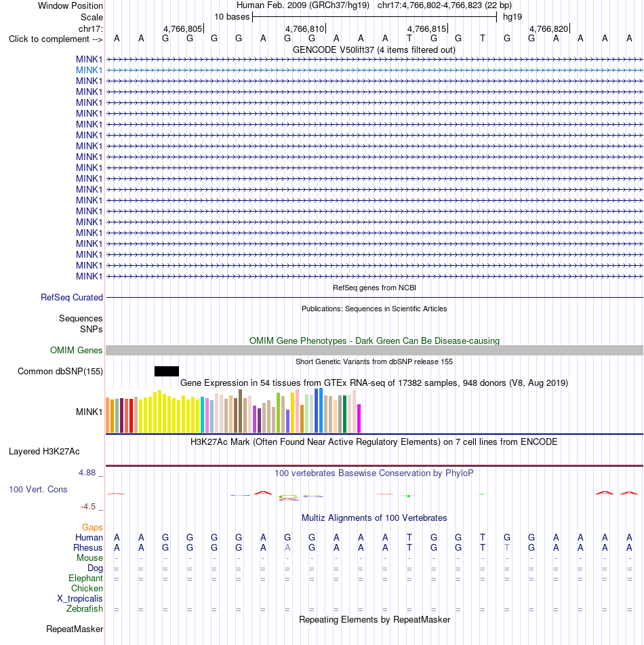Image resolution: width=644 pixels, height=645 pixels.
Task: Click '100 vertebrates Basewise Conservation by PhyloP' title
Action: tap(374, 473)
